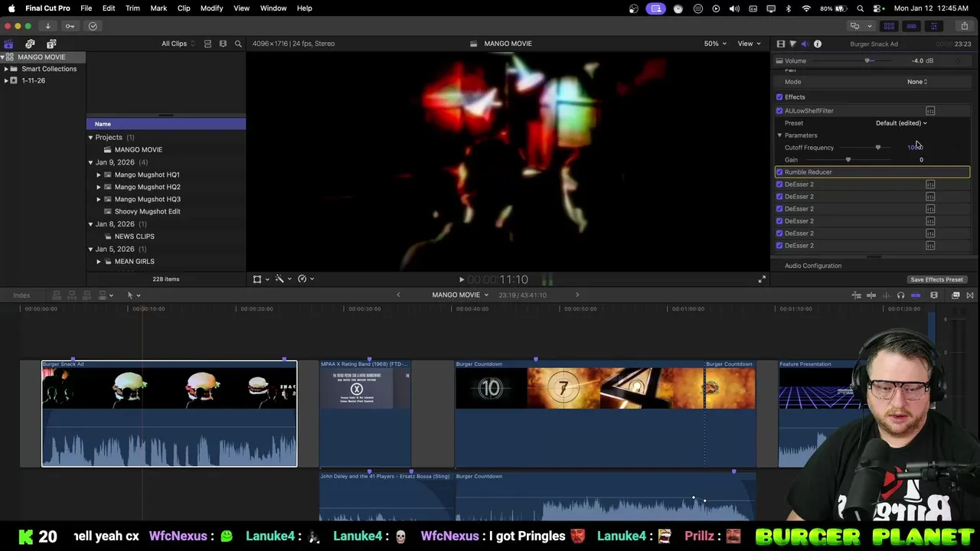Open the Modify menu
The width and height of the screenshot is (980, 551).
pyautogui.click(x=211, y=8)
